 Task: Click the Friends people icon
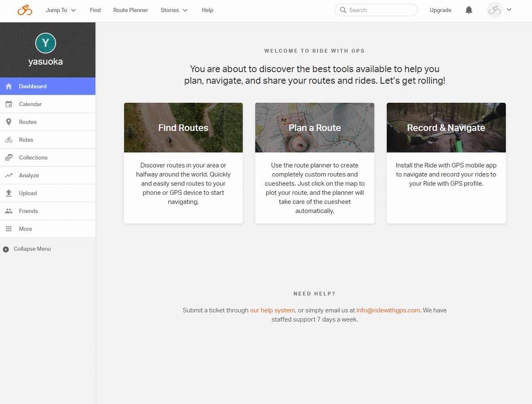[9, 211]
